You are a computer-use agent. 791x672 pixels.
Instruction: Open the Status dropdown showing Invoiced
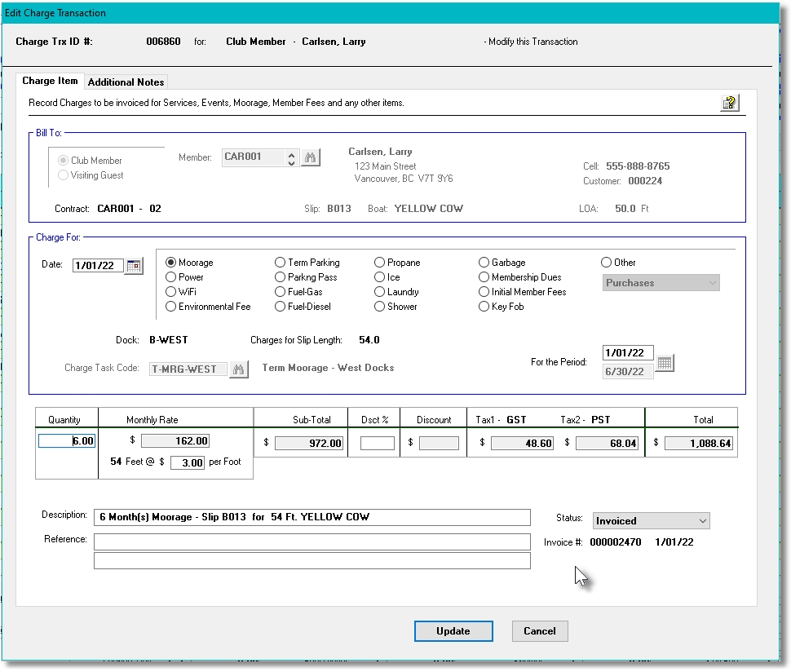coord(649,520)
